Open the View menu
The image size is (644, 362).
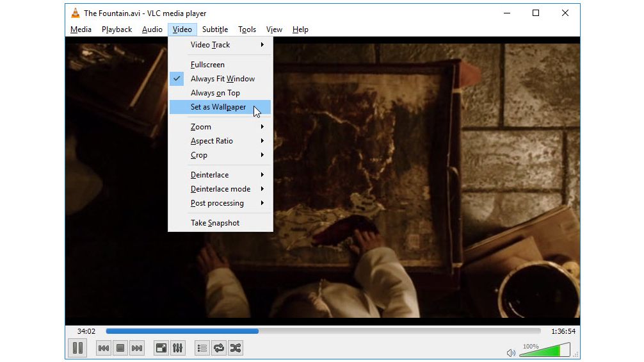click(x=274, y=29)
